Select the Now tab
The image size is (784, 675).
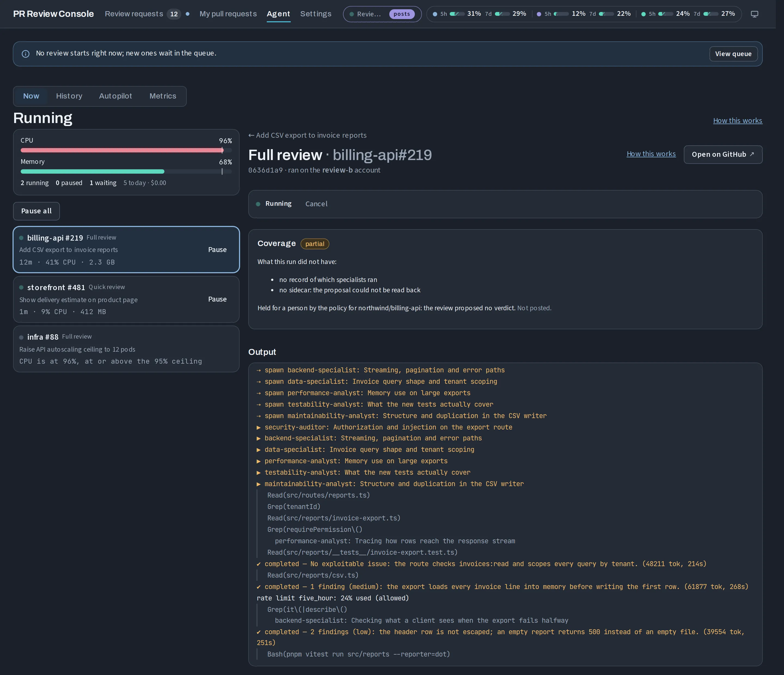point(31,96)
